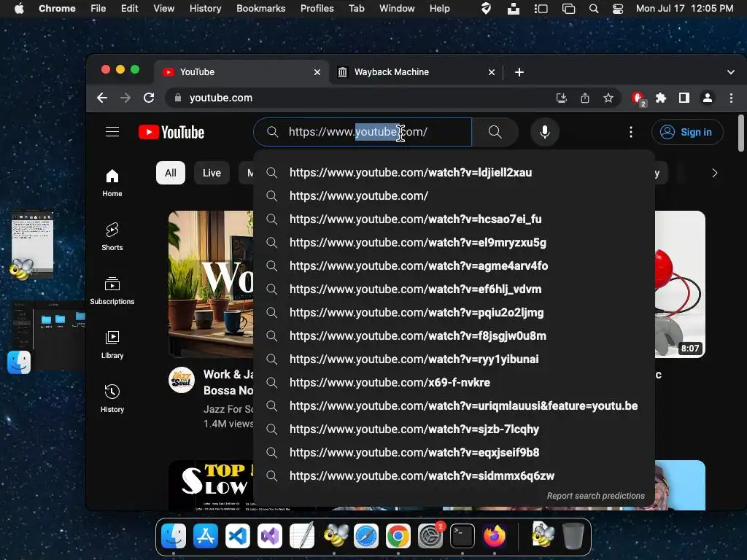Click the share page icon in address bar

pos(585,98)
